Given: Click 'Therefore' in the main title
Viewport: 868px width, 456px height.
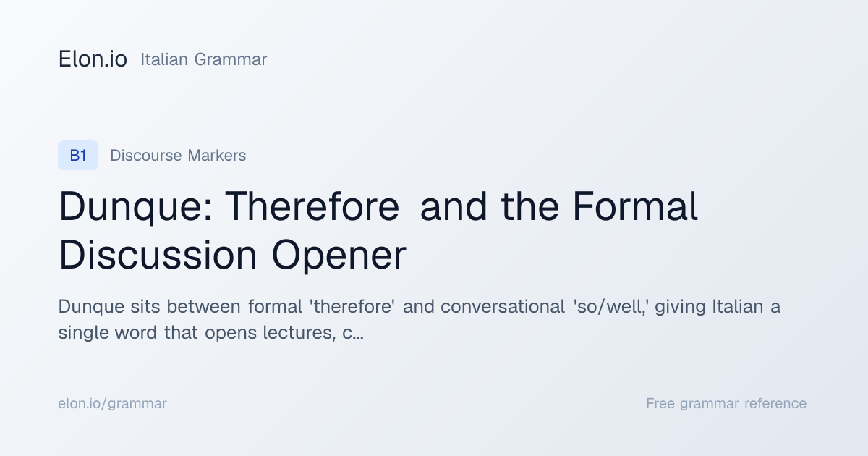Looking at the screenshot, I should click(312, 207).
